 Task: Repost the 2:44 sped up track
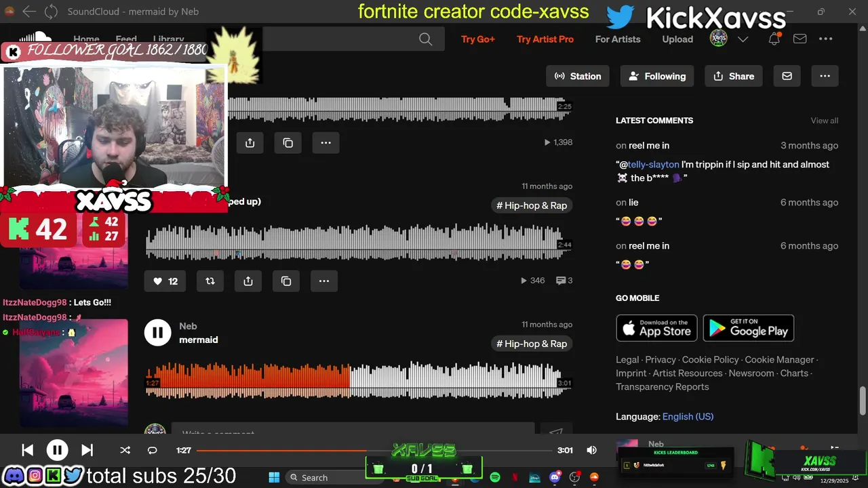[210, 281]
